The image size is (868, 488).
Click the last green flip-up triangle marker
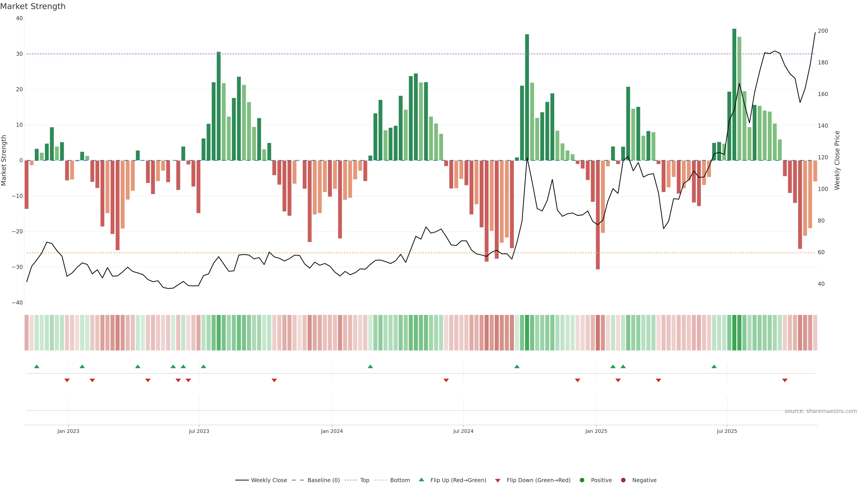coord(714,366)
